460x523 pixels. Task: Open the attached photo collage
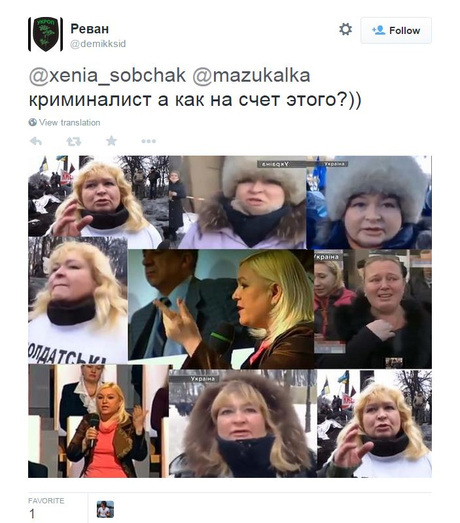230,317
